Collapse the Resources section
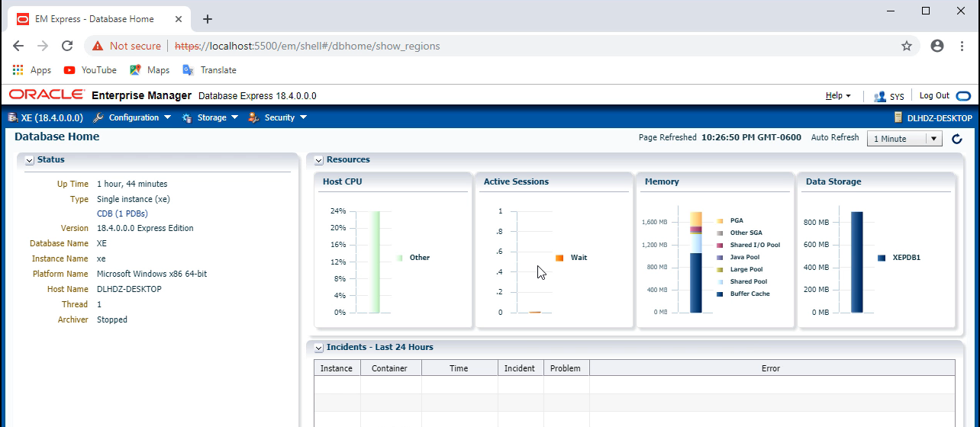 coord(318,160)
